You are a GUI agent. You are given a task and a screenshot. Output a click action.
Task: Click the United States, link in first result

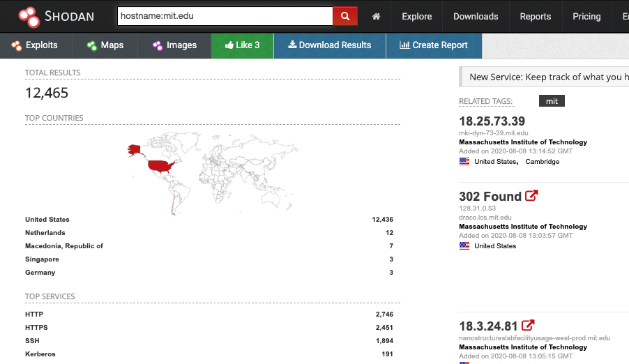click(x=497, y=162)
